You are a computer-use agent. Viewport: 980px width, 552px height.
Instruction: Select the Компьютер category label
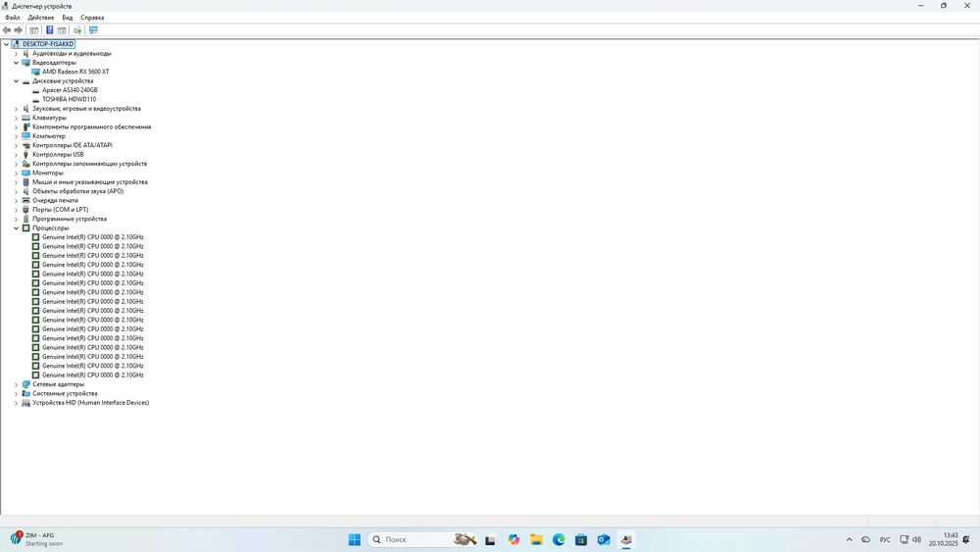coord(49,136)
